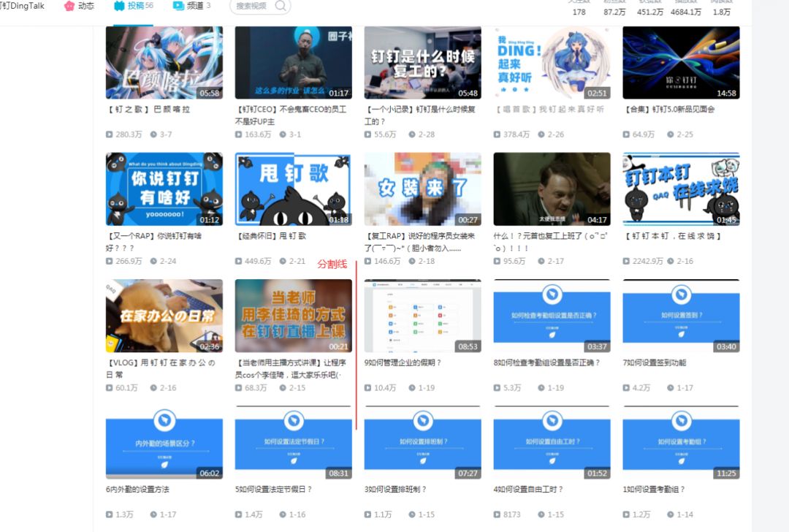Viewport: 789px width, 532px height.
Task: Open 钉钉CEO video thumbnail
Action: coord(294,62)
